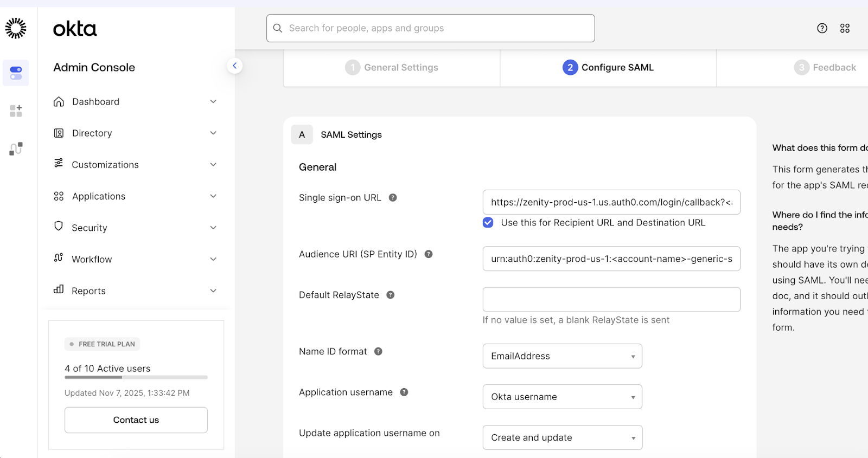
Task: Open the Admin Console toggle icon in rail
Action: (16, 73)
